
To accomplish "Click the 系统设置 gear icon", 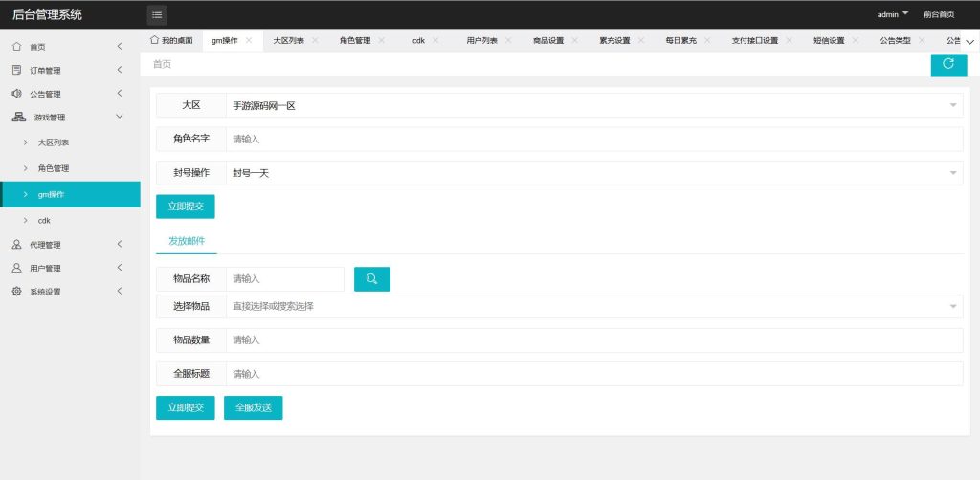I will (x=17, y=292).
